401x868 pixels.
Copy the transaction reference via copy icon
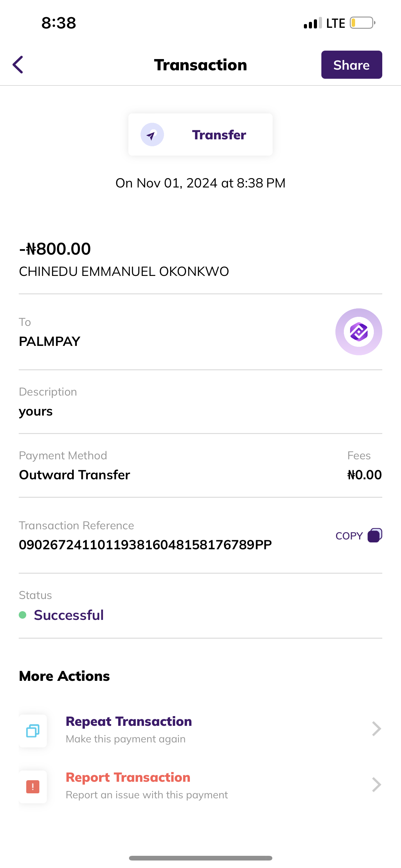375,536
